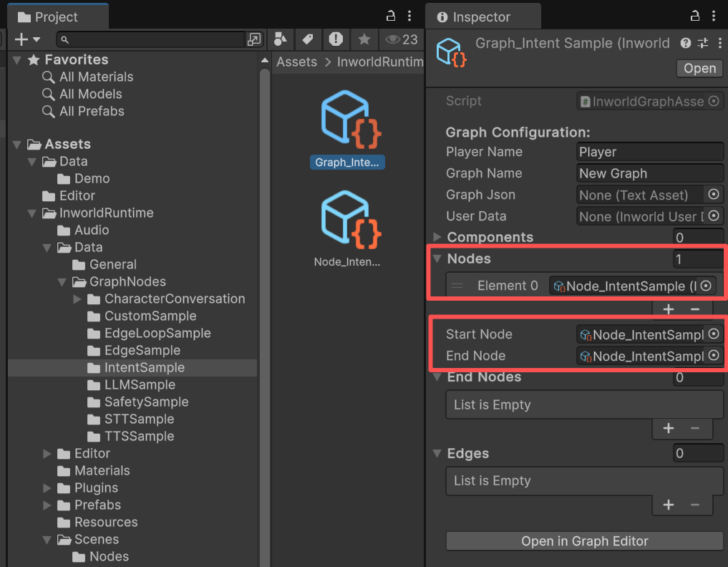Click the Search by Import Log Type icon
The width and height of the screenshot is (728, 567).
click(336, 39)
